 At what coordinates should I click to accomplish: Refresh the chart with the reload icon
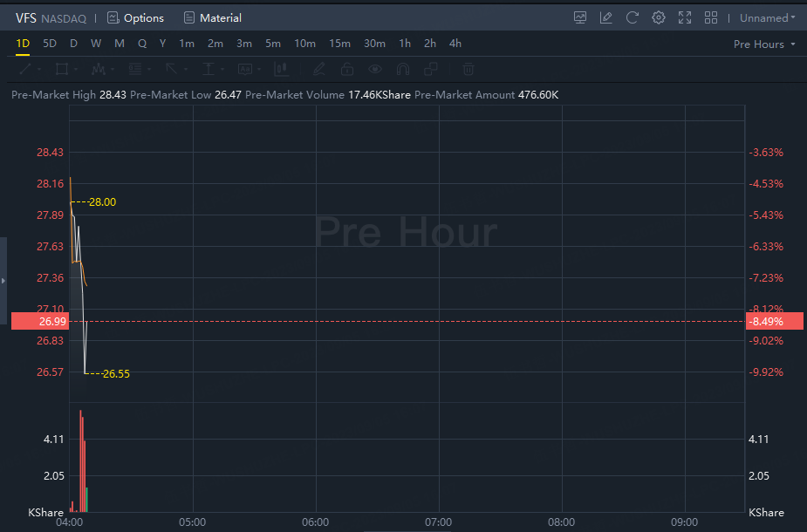[x=633, y=18]
